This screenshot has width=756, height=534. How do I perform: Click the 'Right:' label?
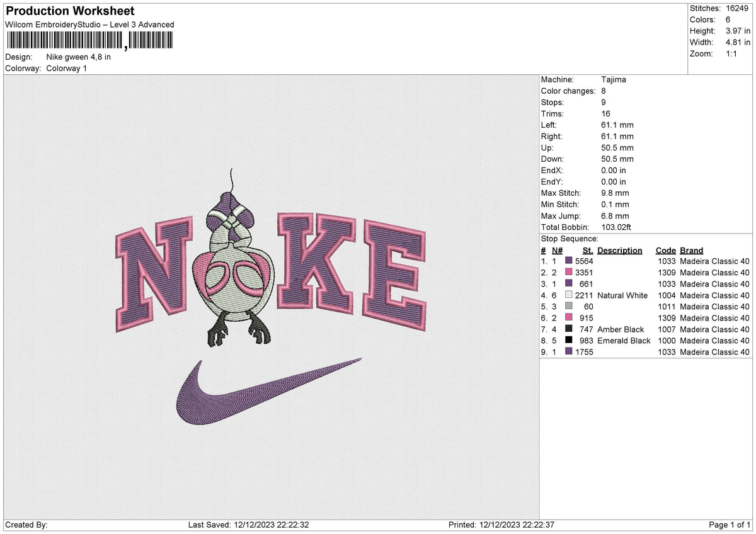tap(552, 137)
